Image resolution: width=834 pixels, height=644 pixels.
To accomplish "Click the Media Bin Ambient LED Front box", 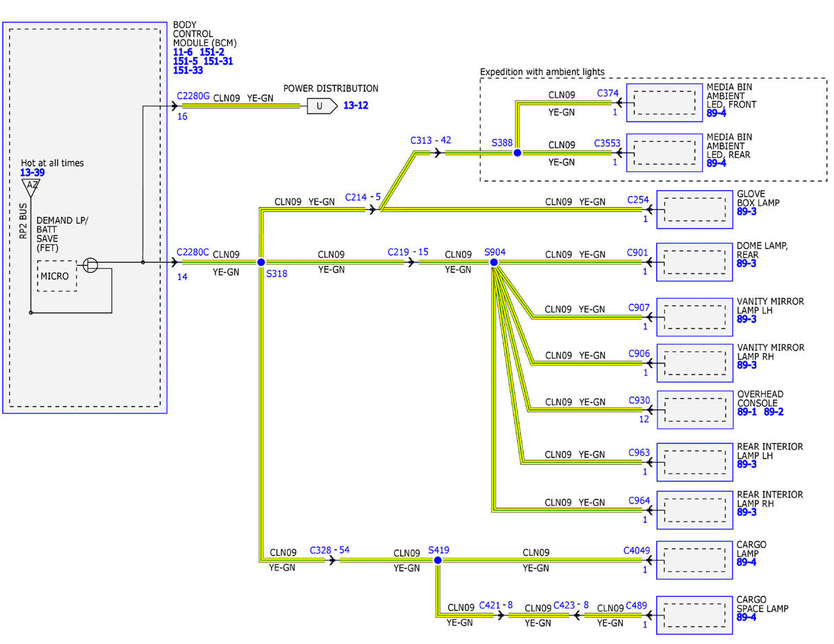I will (x=664, y=103).
